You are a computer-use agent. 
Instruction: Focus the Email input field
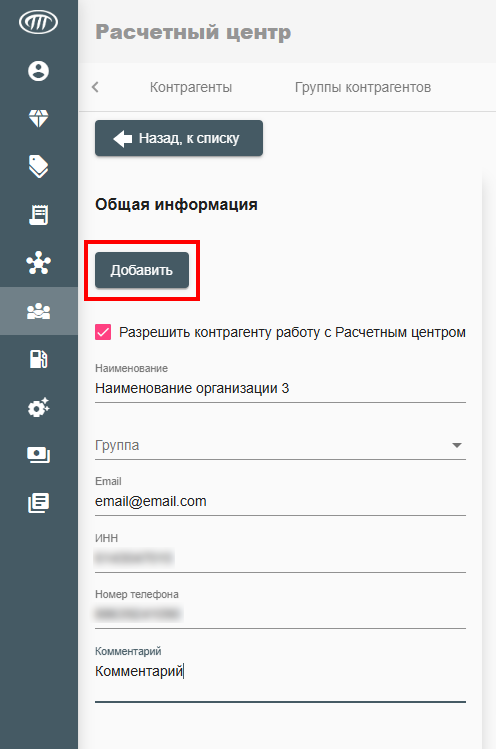click(280, 501)
